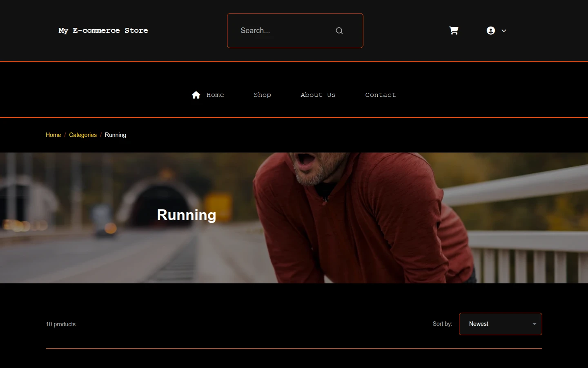Open the About Us menu item

318,95
